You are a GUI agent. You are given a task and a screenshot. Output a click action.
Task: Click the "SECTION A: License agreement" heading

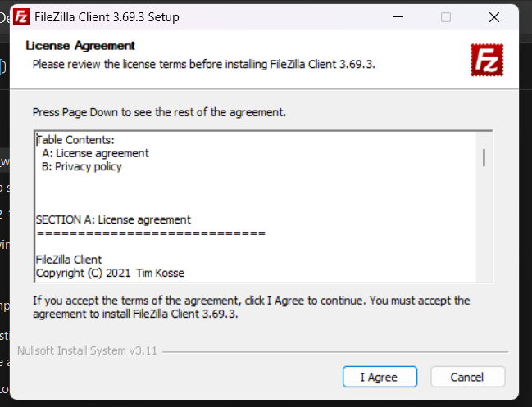click(x=113, y=219)
